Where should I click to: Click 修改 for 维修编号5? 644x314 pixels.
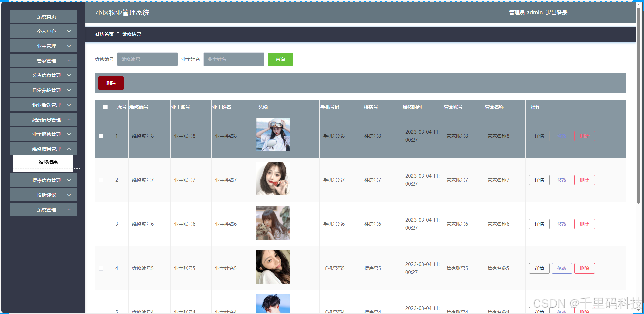(x=562, y=268)
